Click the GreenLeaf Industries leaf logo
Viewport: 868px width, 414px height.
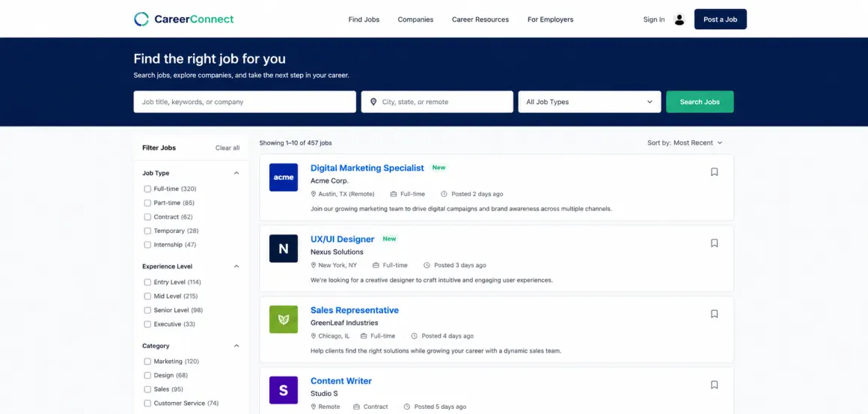(x=284, y=320)
